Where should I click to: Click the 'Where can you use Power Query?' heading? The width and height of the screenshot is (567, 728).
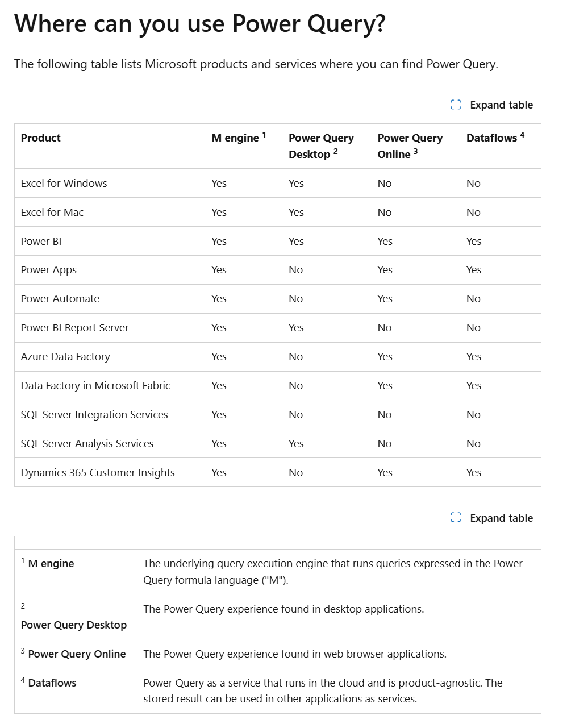tap(199, 23)
